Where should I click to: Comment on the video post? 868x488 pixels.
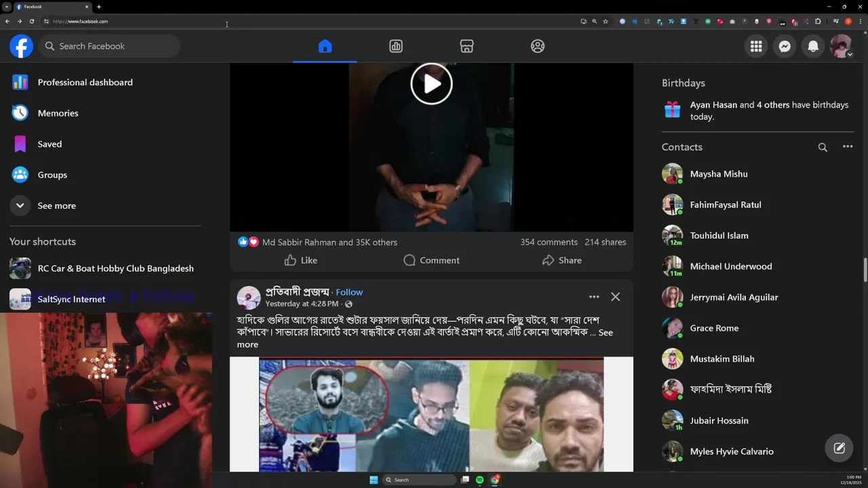(x=431, y=260)
